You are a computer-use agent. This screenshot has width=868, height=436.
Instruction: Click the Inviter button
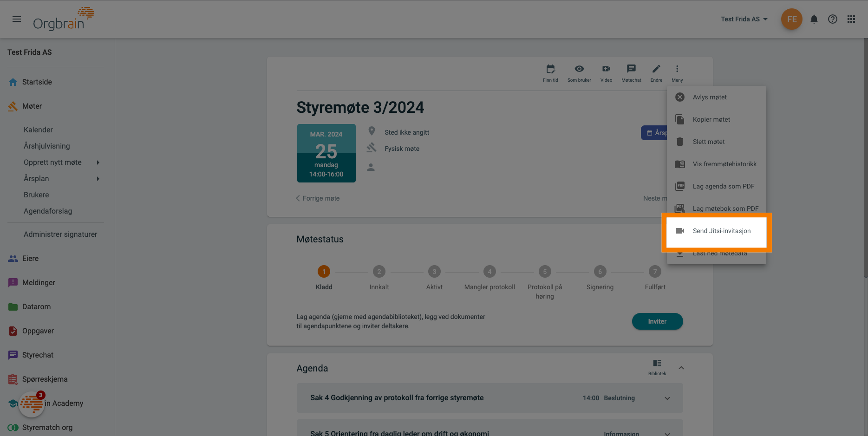coord(657,321)
